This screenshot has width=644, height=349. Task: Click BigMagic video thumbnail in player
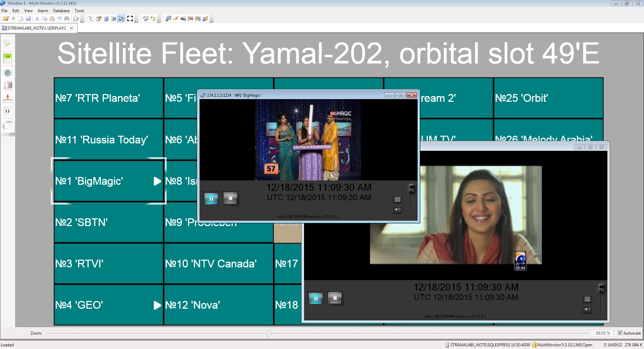point(308,140)
